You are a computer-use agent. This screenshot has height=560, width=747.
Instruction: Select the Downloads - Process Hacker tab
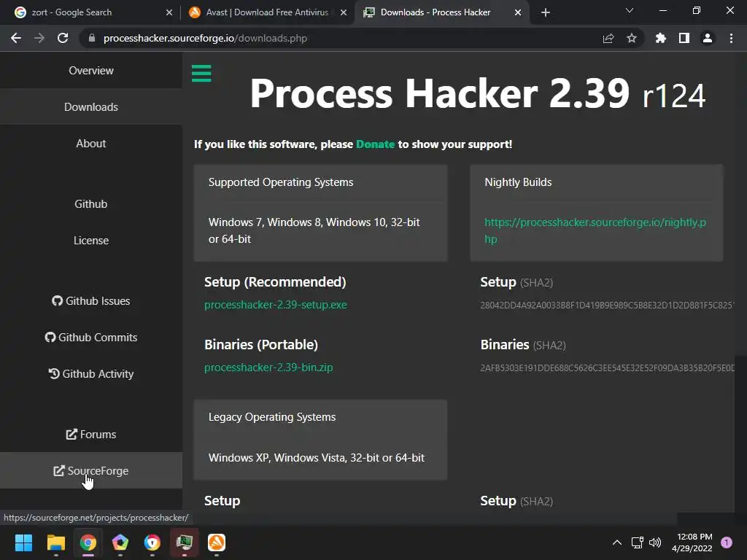point(441,12)
